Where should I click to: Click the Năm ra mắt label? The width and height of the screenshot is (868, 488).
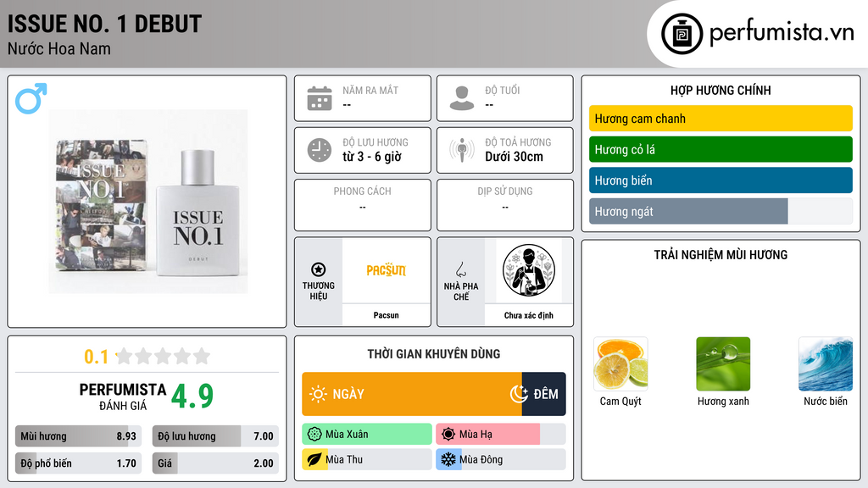(370, 90)
